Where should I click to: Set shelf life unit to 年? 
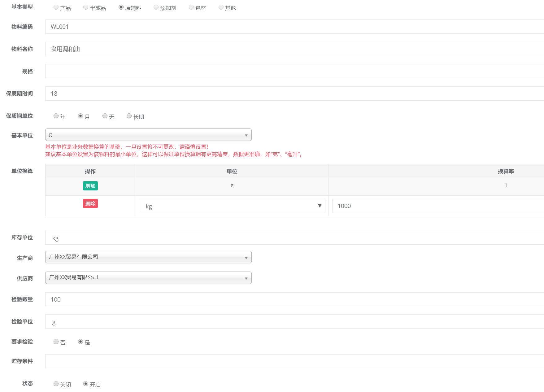[x=56, y=116]
